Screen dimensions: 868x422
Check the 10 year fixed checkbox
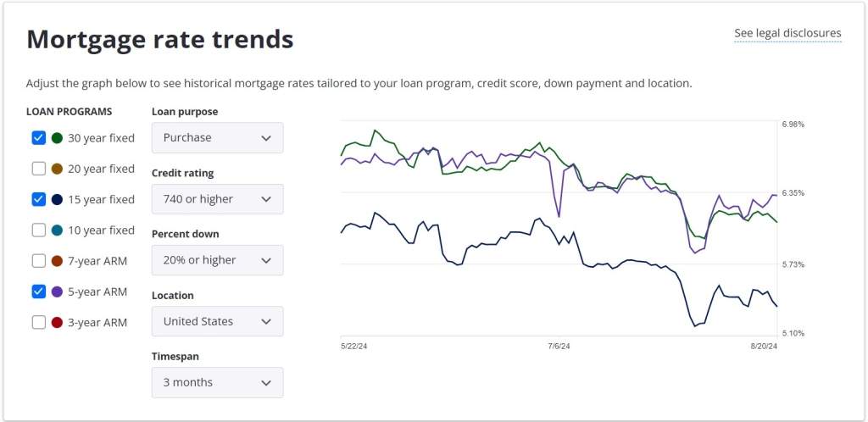(x=38, y=230)
